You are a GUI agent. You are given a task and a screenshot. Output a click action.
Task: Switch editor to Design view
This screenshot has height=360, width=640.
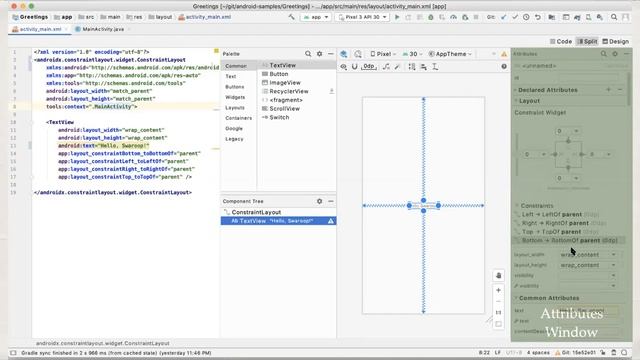click(616, 41)
